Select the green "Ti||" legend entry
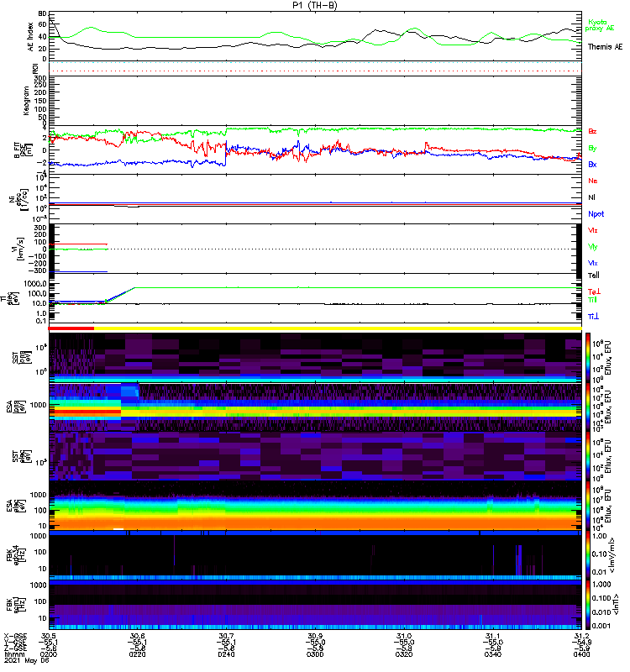The width and height of the screenshot is (630, 672). tap(592, 300)
